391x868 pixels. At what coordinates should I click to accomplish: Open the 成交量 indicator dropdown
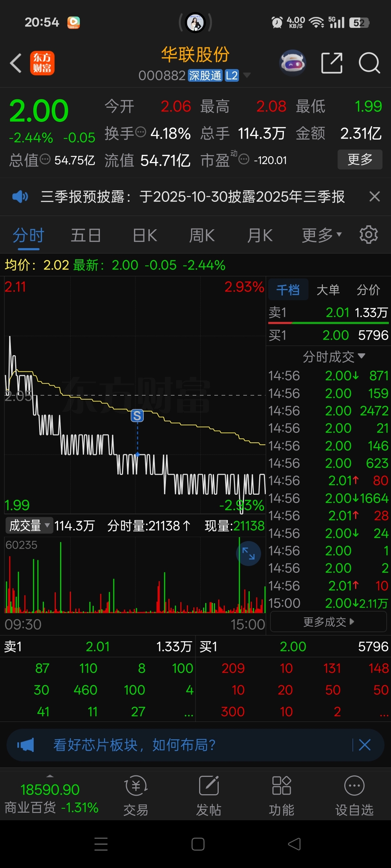coord(29,525)
